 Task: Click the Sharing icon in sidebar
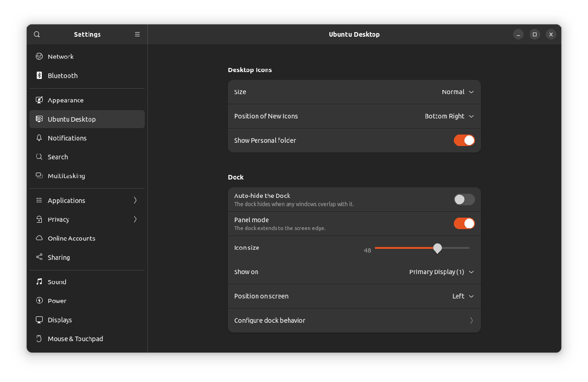[40, 257]
